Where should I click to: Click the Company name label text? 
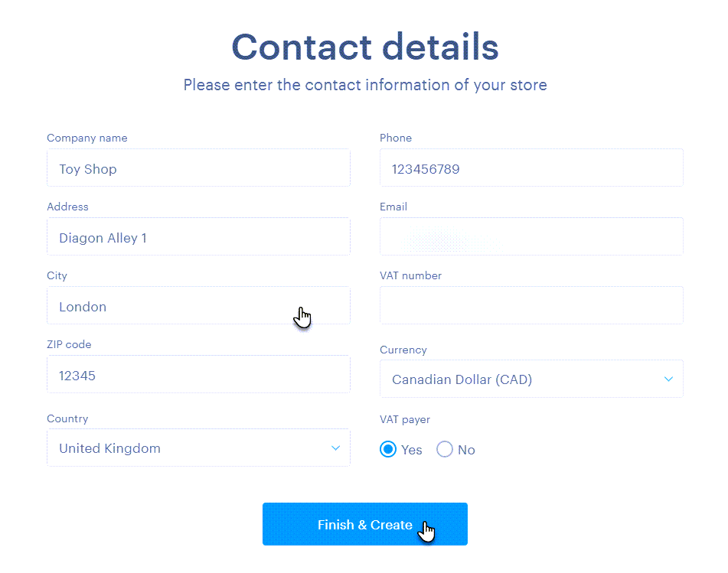(x=87, y=138)
